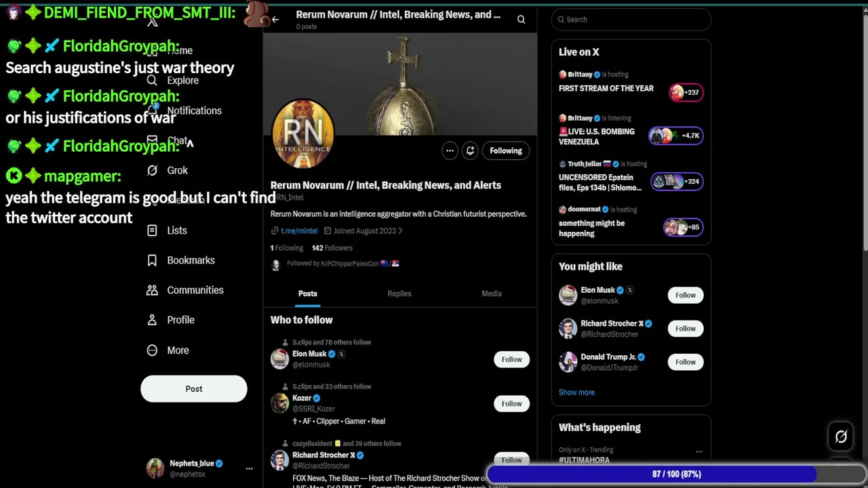Open Lists in the sidebar
The height and width of the screenshot is (488, 868).
click(176, 230)
